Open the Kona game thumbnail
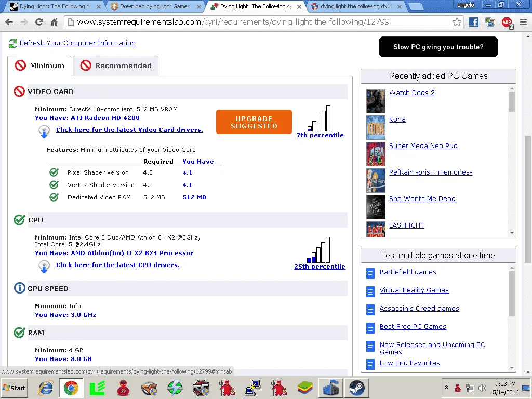 click(376, 127)
